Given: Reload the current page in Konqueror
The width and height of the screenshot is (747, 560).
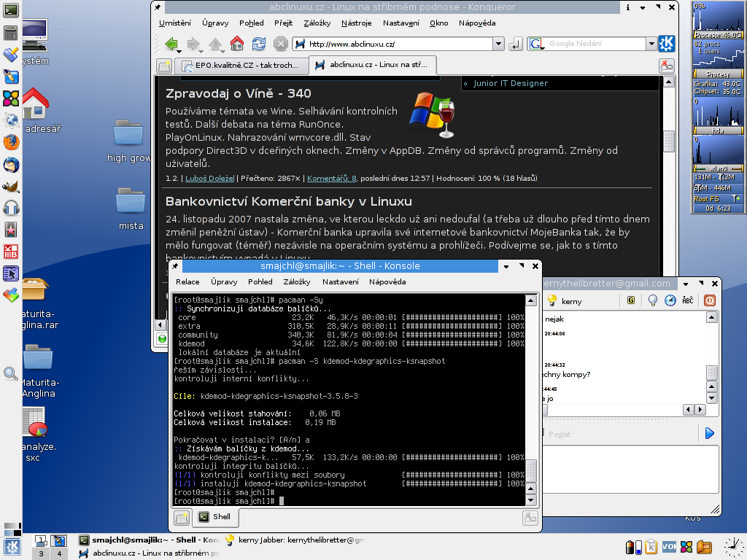Looking at the screenshot, I should pos(259,44).
